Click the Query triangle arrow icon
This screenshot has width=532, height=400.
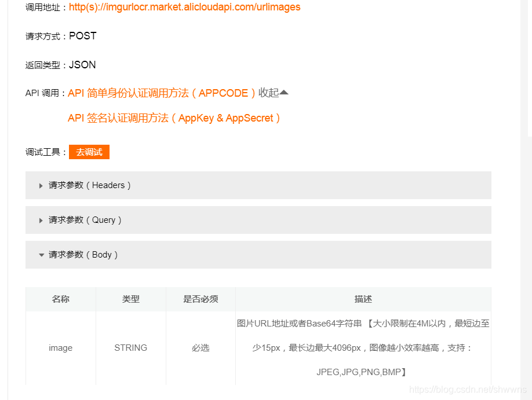tap(41, 221)
